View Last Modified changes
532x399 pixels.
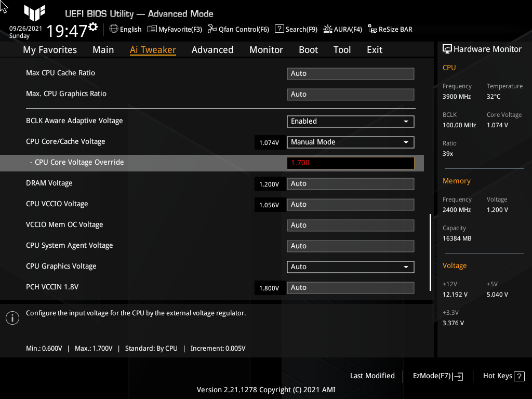(x=373, y=376)
